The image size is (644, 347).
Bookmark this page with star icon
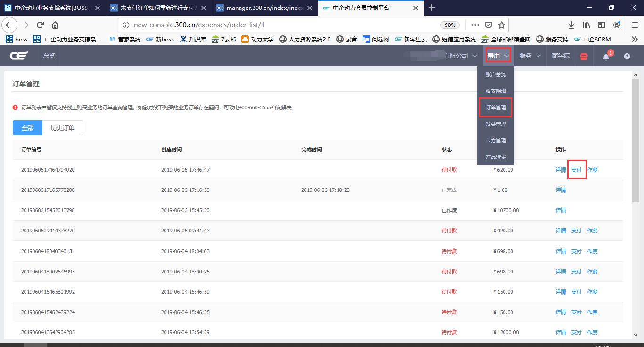click(x=502, y=25)
